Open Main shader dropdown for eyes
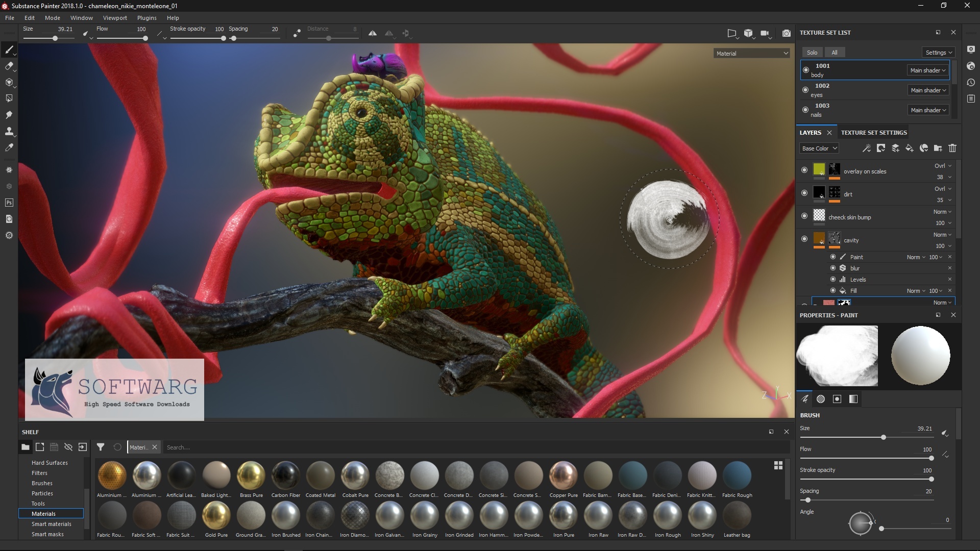This screenshot has width=980, height=551. (928, 90)
